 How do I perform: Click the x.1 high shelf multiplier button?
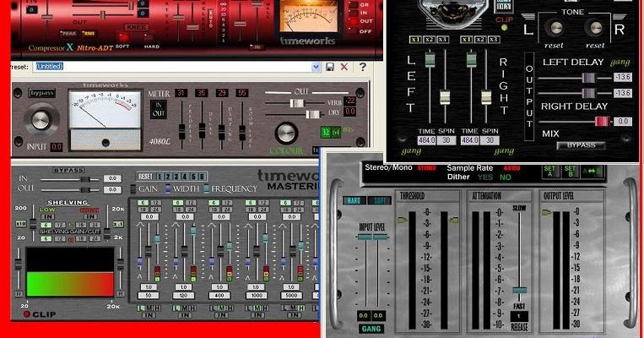(x=118, y=224)
